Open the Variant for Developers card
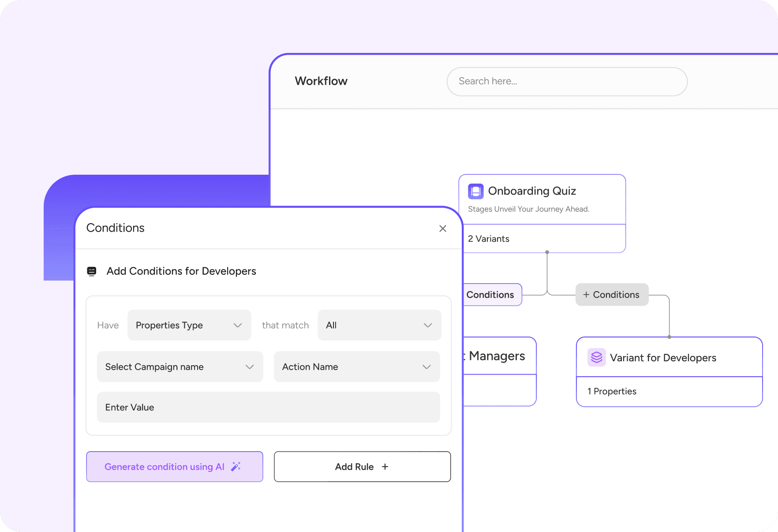This screenshot has height=532, width=778. coord(669,372)
